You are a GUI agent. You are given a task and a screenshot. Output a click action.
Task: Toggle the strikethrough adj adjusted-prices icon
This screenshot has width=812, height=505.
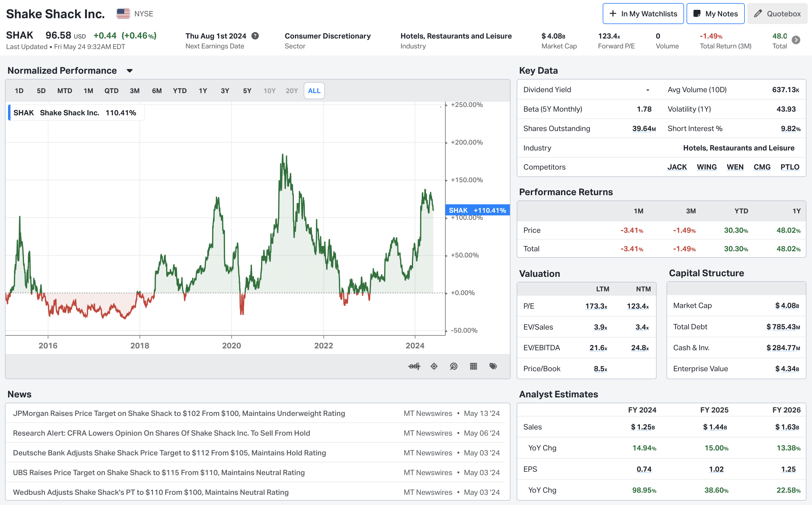click(x=414, y=366)
